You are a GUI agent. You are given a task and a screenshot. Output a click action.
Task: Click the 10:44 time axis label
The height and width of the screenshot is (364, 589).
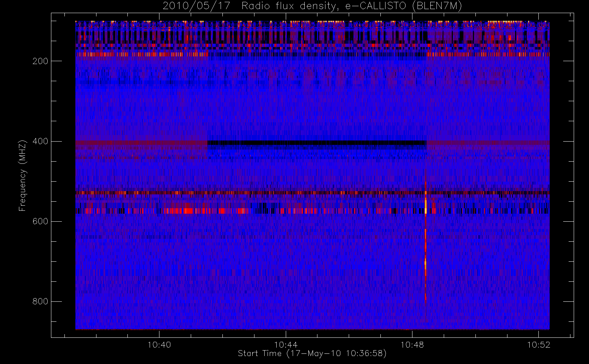click(286, 345)
